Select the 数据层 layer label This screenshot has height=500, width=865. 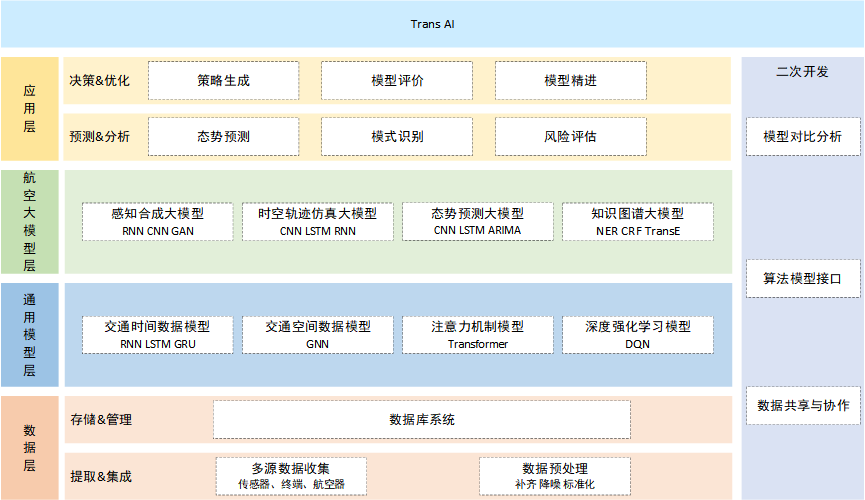pos(30,448)
